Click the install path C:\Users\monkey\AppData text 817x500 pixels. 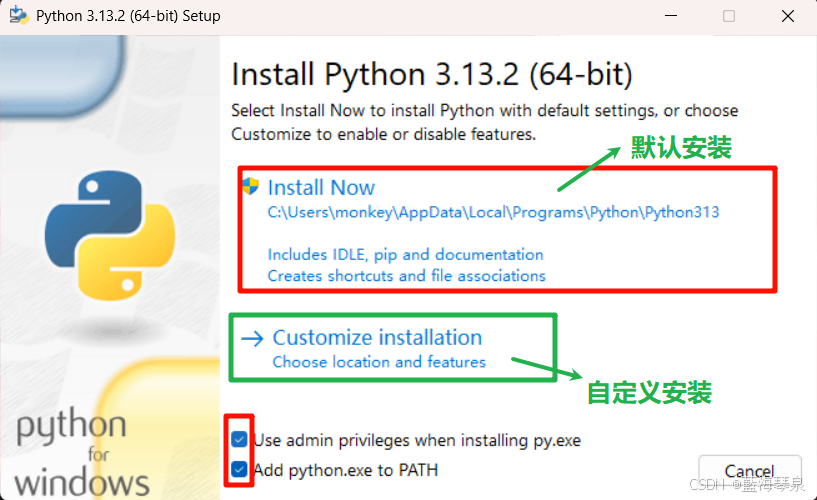[x=493, y=212]
